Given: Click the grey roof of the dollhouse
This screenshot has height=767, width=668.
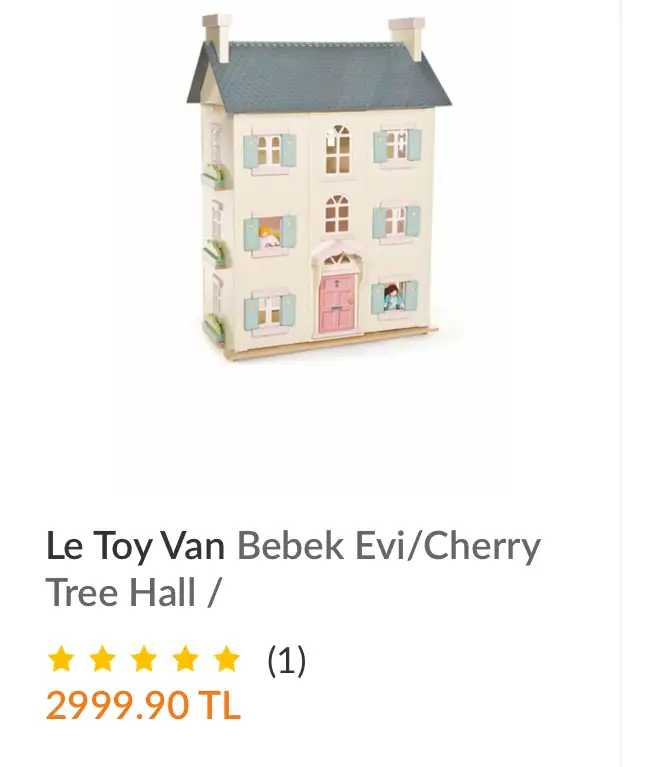Looking at the screenshot, I should pos(319,78).
